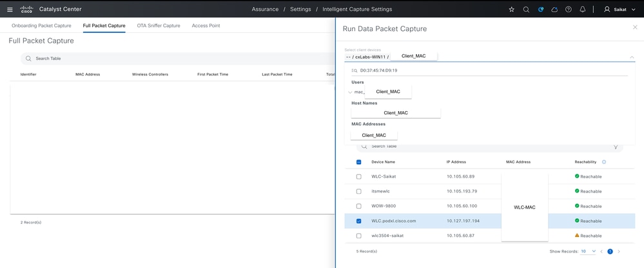Switch to Onboarding Packet Capture tab
Image resolution: width=644 pixels, height=268 pixels.
pyautogui.click(x=41, y=26)
